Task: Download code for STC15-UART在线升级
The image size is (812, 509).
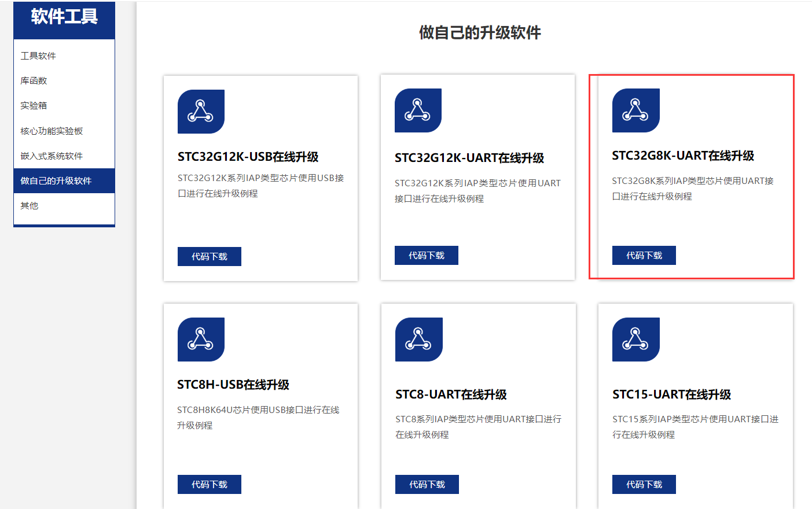Action: [644, 484]
